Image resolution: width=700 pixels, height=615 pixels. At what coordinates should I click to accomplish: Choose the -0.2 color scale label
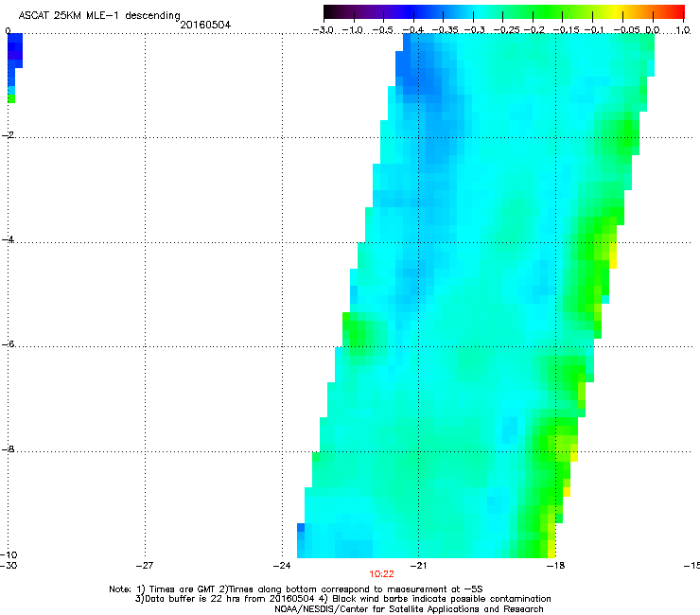(534, 30)
